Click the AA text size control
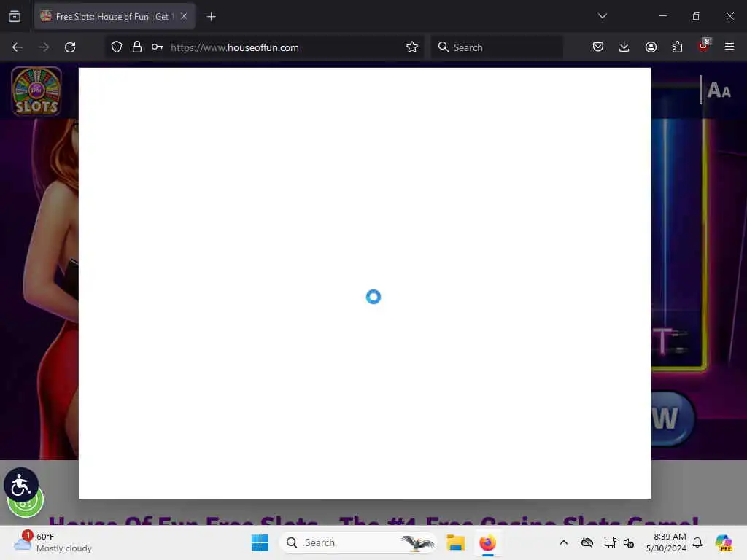Screen dimensions: 747x560 pyautogui.click(x=719, y=90)
